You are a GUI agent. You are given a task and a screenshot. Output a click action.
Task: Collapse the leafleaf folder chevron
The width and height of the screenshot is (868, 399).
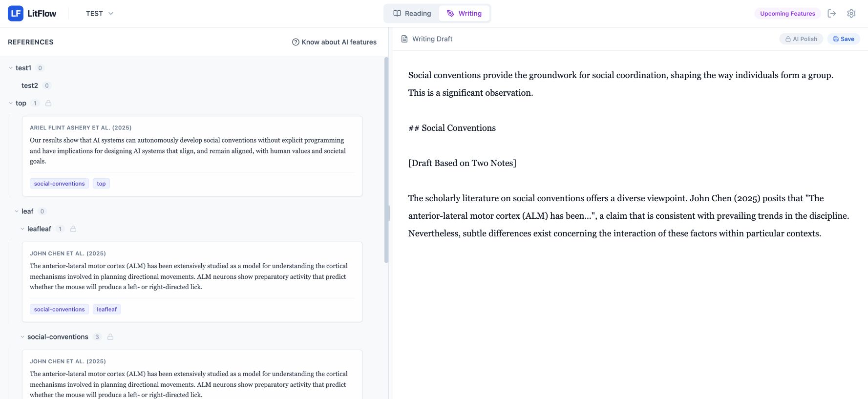(22, 229)
